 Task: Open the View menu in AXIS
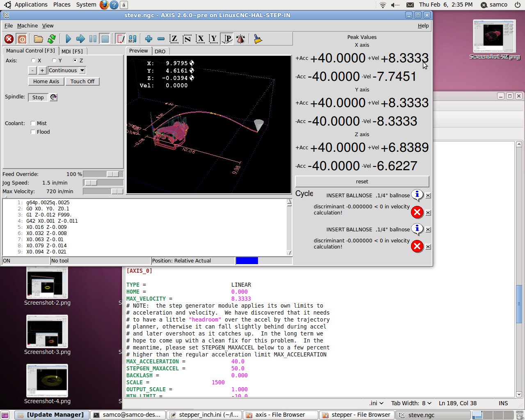pyautogui.click(x=48, y=25)
